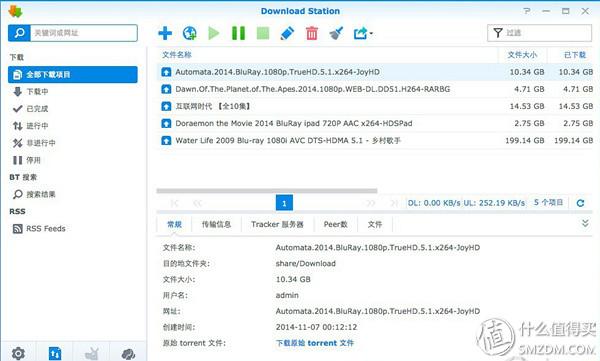This screenshot has width=600, height=361.
Task: Switch to 文件 tab
Action: coord(375,224)
